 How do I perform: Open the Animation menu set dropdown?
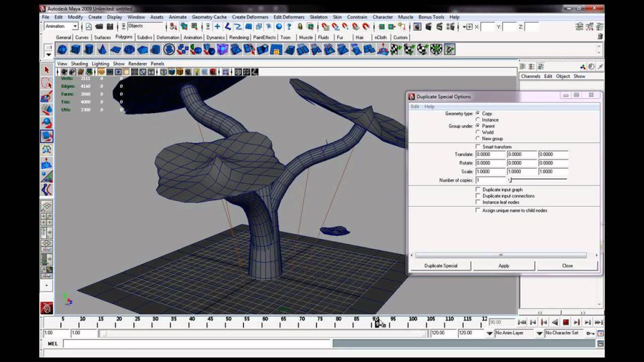61,26
